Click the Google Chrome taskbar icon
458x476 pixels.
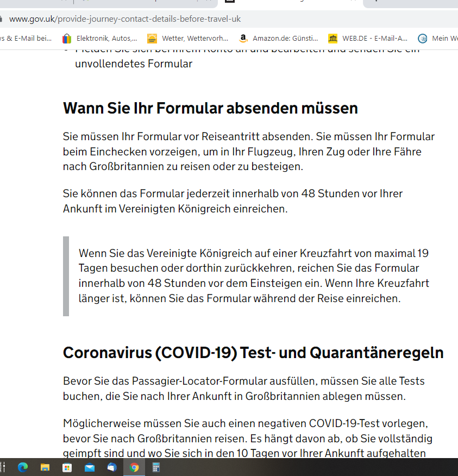[134, 467]
